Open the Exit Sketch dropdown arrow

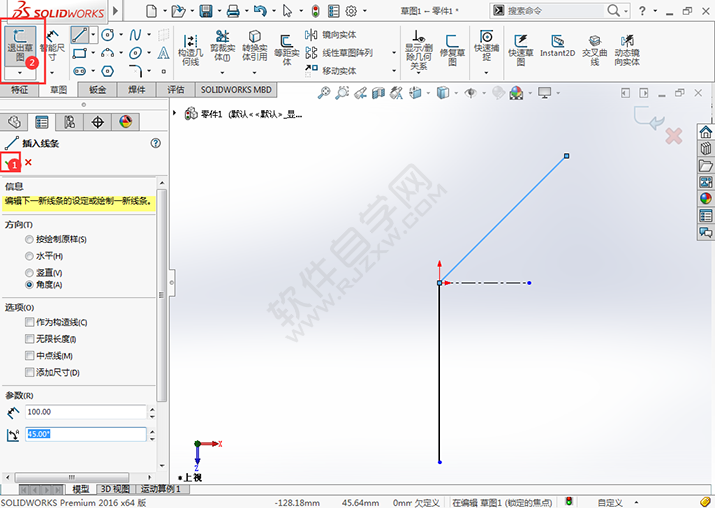(20, 73)
